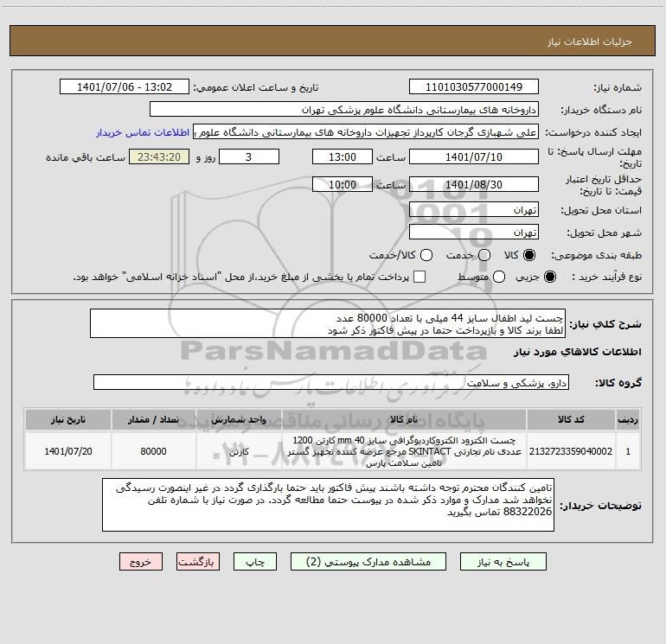
Task: Click the بازگشت back button
Action: click(198, 562)
